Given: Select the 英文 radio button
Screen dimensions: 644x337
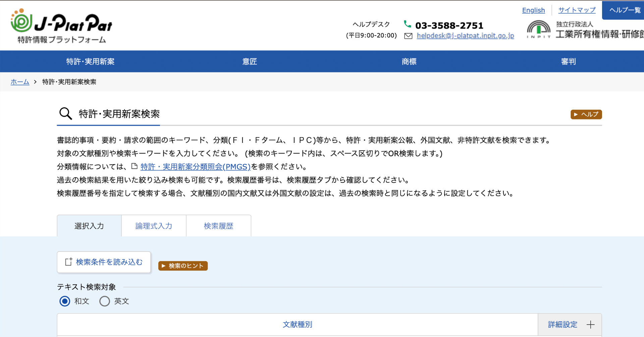Looking at the screenshot, I should pos(104,301).
